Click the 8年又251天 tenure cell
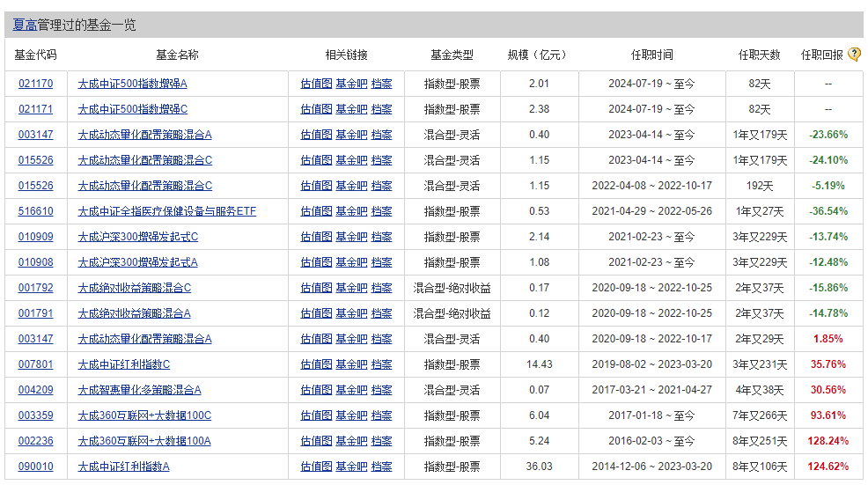The image size is (868, 485). [760, 441]
